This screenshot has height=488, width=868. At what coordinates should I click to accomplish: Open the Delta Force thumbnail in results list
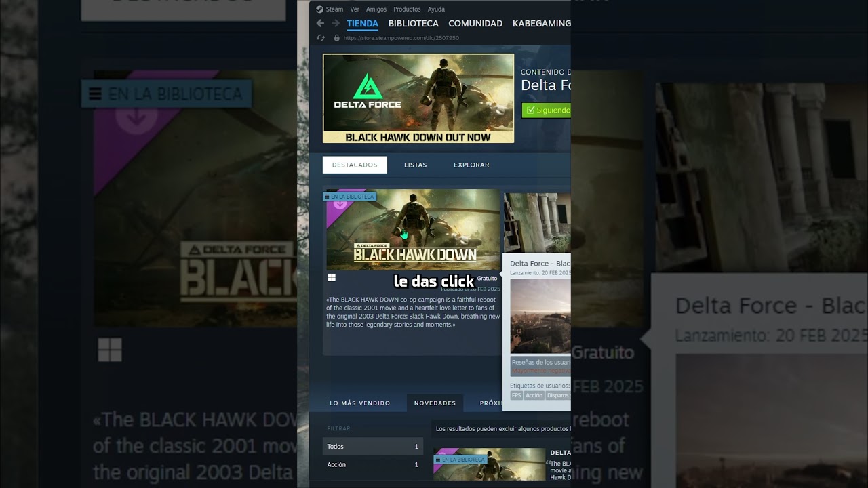coord(490,464)
